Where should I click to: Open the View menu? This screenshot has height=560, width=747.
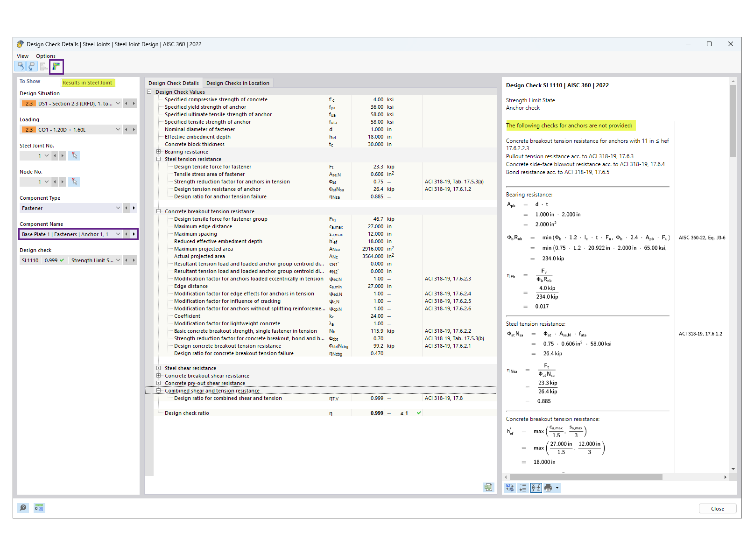[x=22, y=56]
